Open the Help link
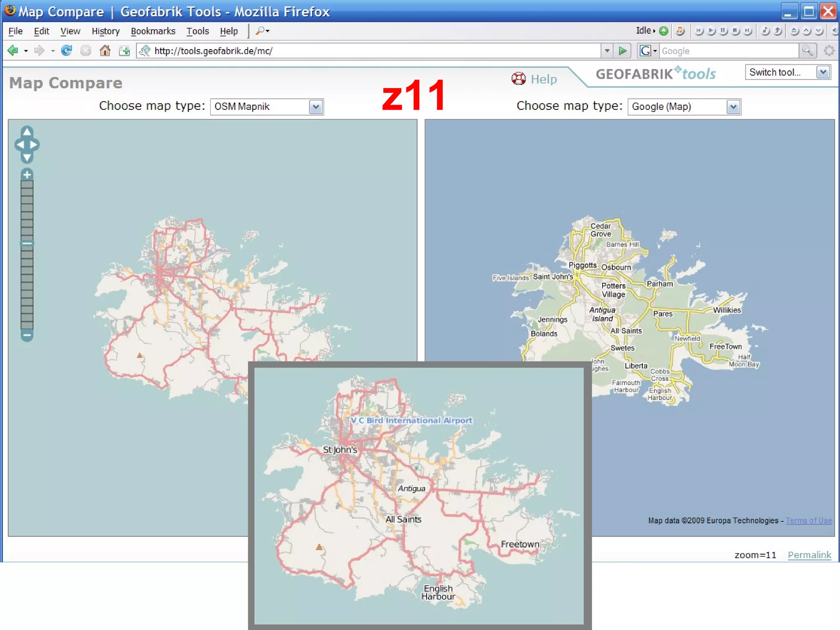The image size is (840, 630). click(543, 79)
